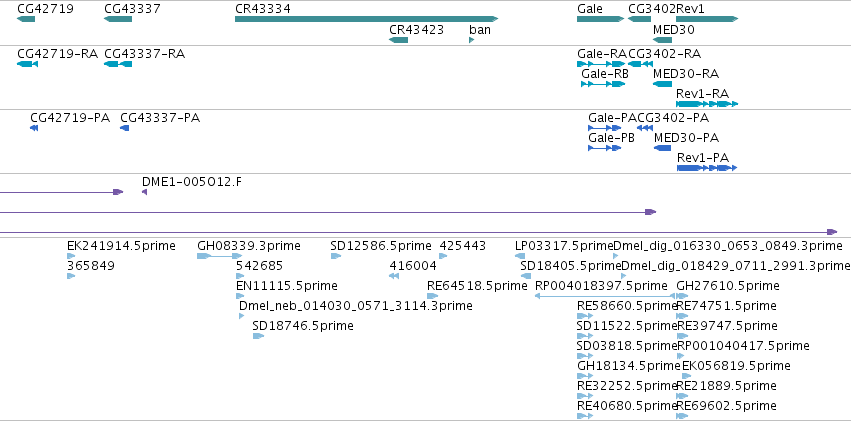This screenshot has height=421, width=851.
Task: Click the Gale gene feature bar
Action: click(600, 19)
